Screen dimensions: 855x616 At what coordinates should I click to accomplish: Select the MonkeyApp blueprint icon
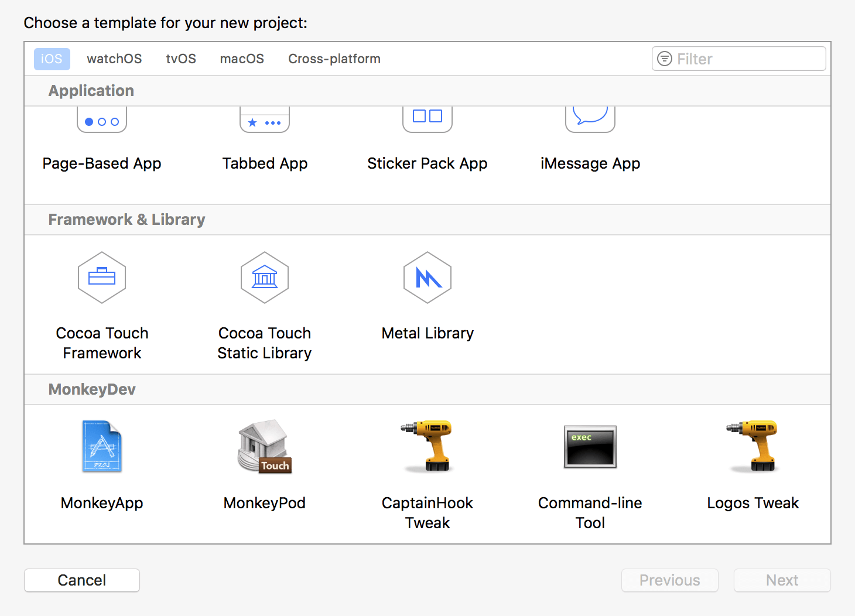(x=102, y=446)
